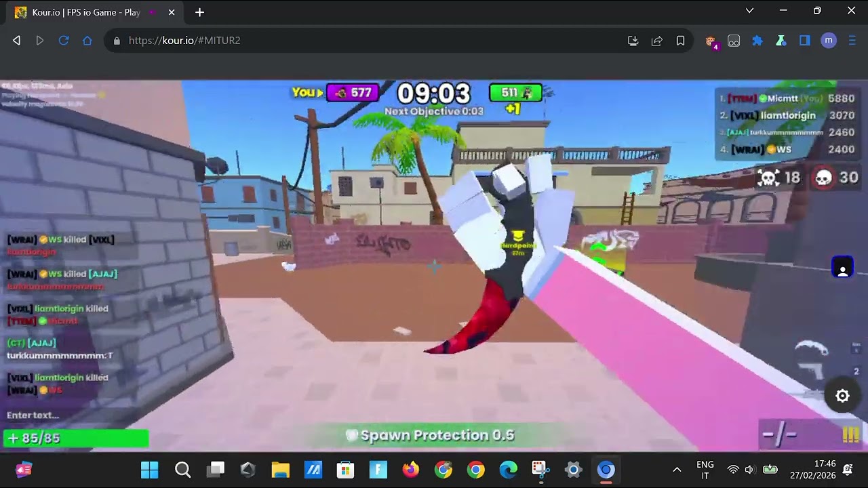Click the ENG IT language indicator
Viewport: 868px width, 488px height.
[x=705, y=470]
